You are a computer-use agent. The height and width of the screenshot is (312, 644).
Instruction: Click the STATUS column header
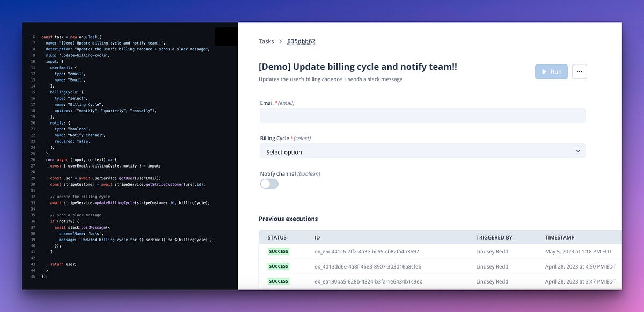click(276, 237)
